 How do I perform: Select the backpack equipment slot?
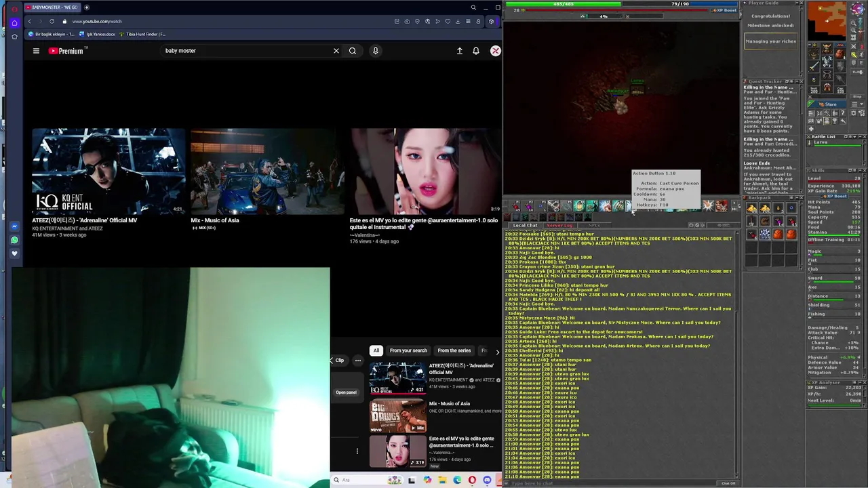click(840, 54)
